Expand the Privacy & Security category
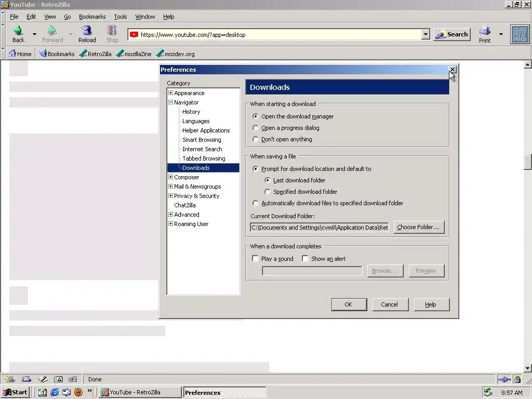This screenshot has width=532, height=399. 170,196
